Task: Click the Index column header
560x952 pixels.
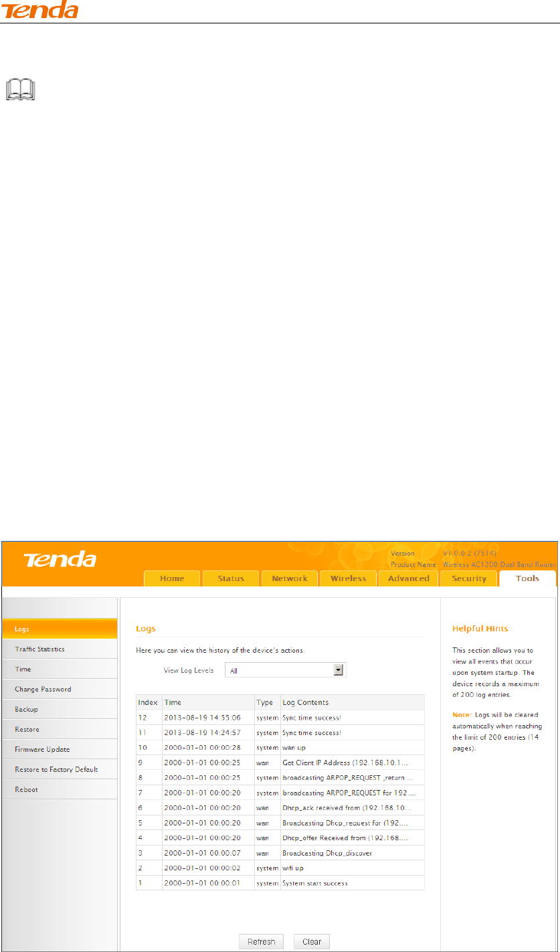Action: [x=148, y=702]
